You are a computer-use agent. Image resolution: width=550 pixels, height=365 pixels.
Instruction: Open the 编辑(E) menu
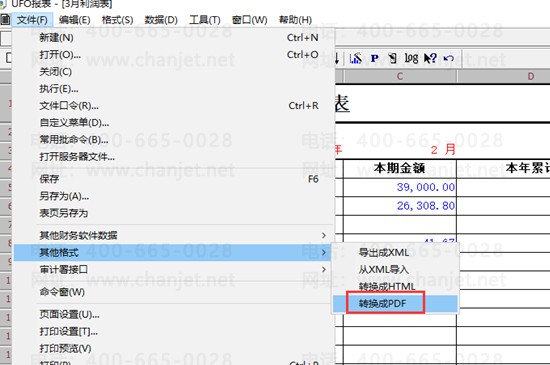[74, 20]
